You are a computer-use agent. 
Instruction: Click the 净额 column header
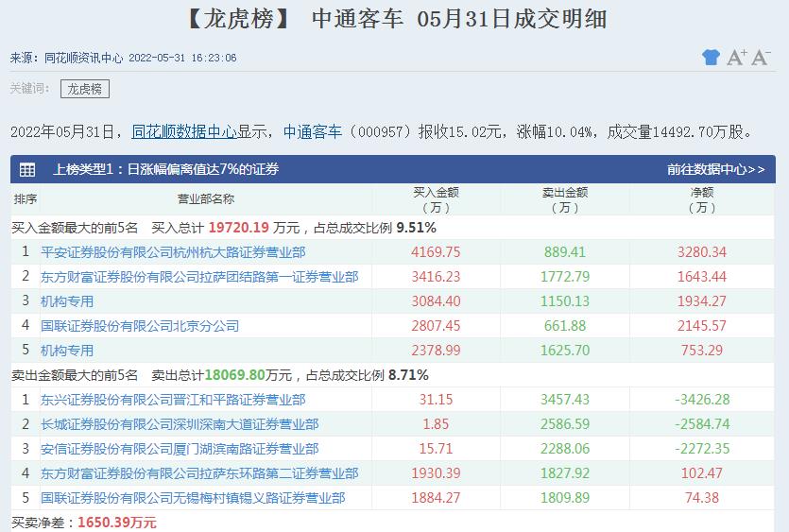point(701,199)
